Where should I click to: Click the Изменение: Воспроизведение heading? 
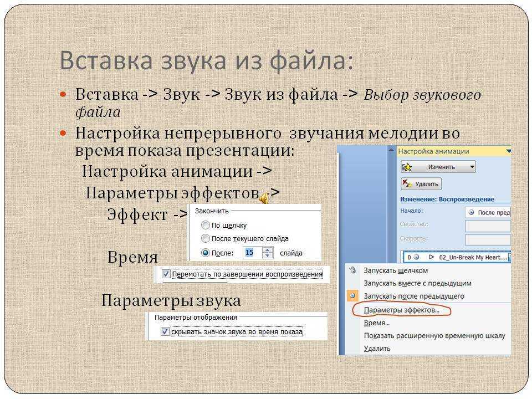click(447, 199)
